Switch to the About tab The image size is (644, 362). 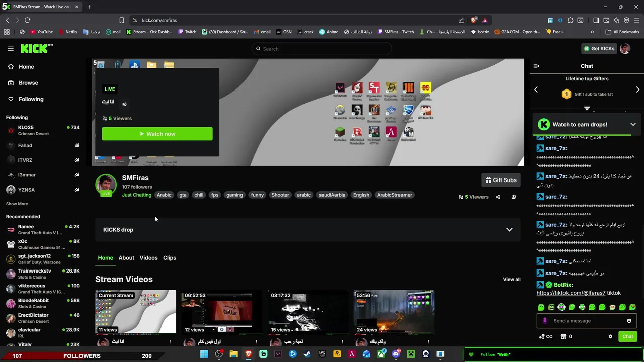[126, 258]
